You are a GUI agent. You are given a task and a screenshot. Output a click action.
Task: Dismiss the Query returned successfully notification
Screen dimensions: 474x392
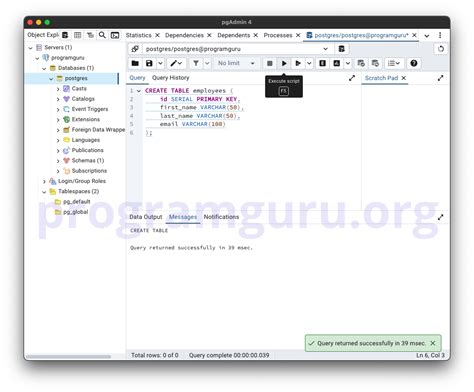433,343
